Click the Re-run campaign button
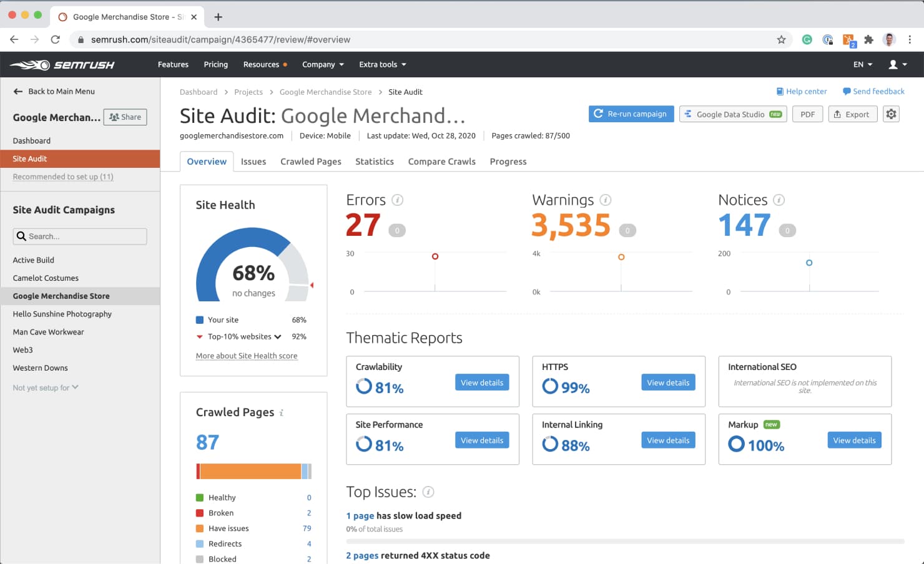The height and width of the screenshot is (564, 924). point(631,114)
